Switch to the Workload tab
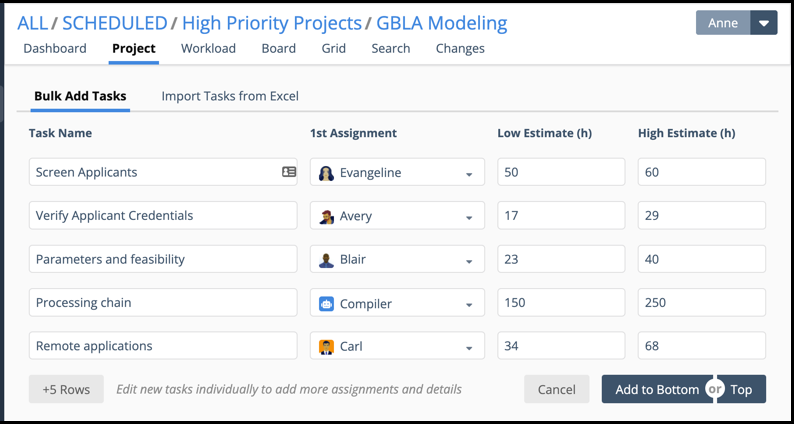This screenshot has width=794, height=424. (208, 48)
